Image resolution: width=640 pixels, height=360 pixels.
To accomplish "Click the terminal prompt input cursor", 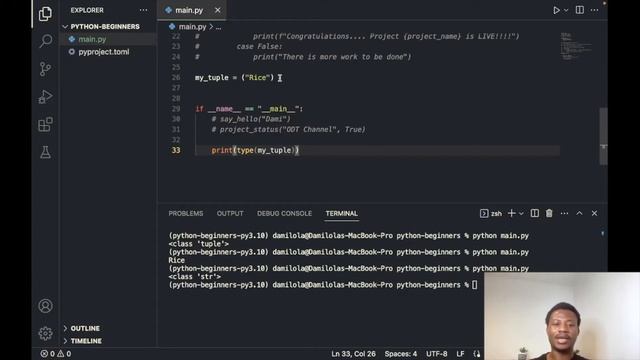I will tap(475, 285).
